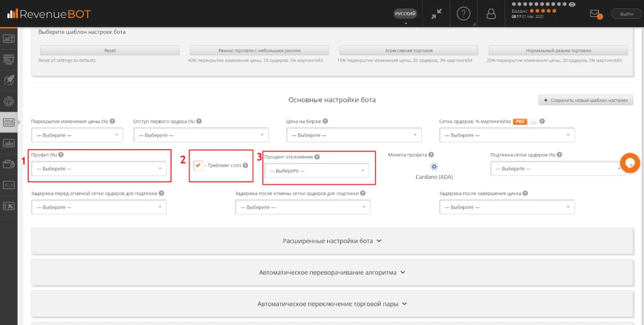
Task: Click help icon next to Цена на бирже
Action: click(325, 121)
